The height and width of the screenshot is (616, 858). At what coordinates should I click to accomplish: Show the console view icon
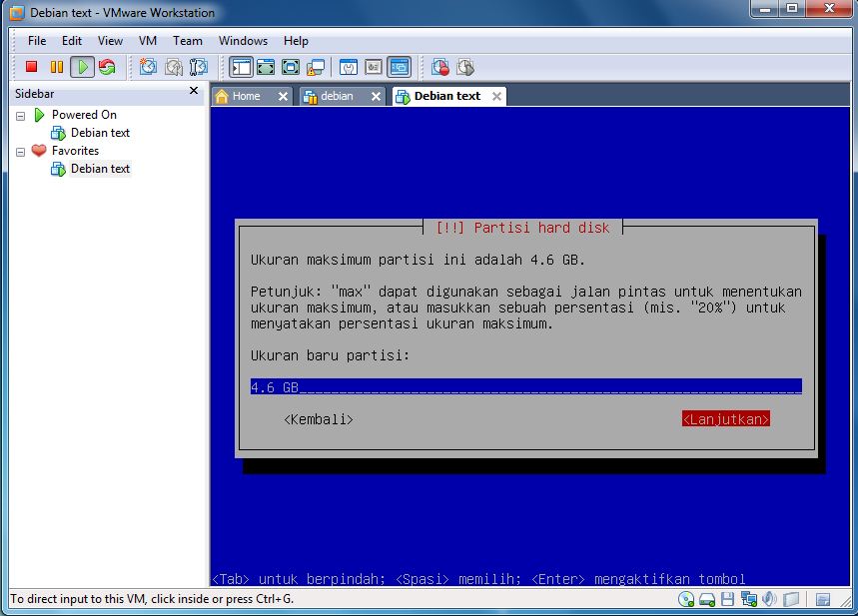(x=399, y=67)
